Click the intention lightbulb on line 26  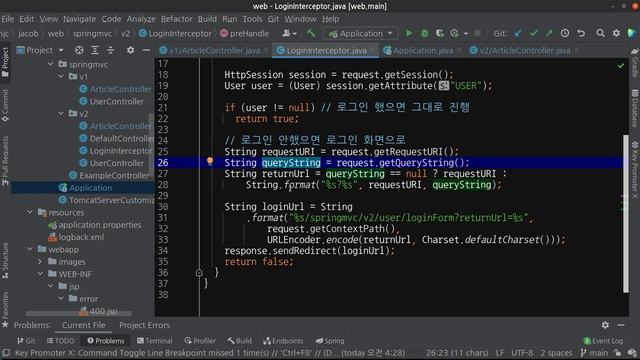(x=210, y=162)
